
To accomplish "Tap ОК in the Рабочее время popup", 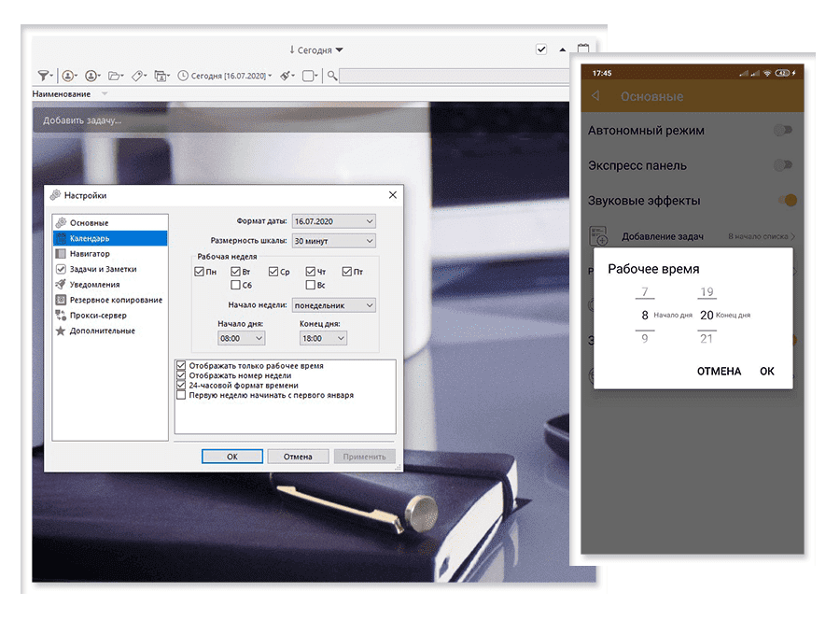I will tap(767, 372).
